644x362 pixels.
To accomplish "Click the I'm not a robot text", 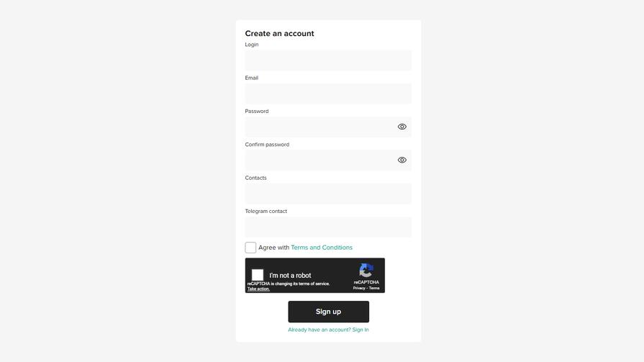I will pyautogui.click(x=290, y=276).
